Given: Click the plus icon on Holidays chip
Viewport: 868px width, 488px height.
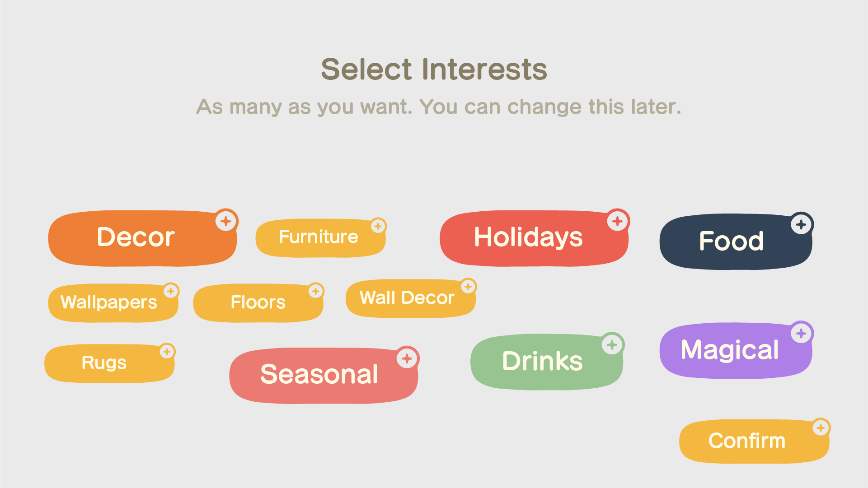Looking at the screenshot, I should 618,221.
